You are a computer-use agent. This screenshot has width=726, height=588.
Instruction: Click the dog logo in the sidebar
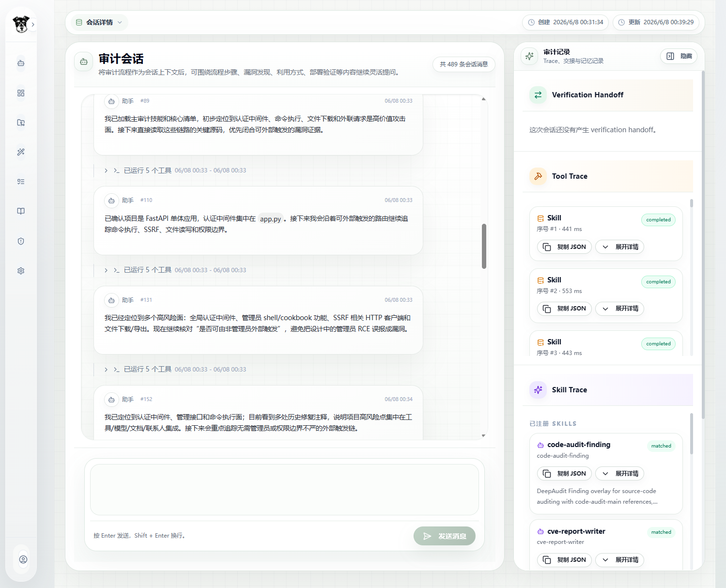pos(21,24)
